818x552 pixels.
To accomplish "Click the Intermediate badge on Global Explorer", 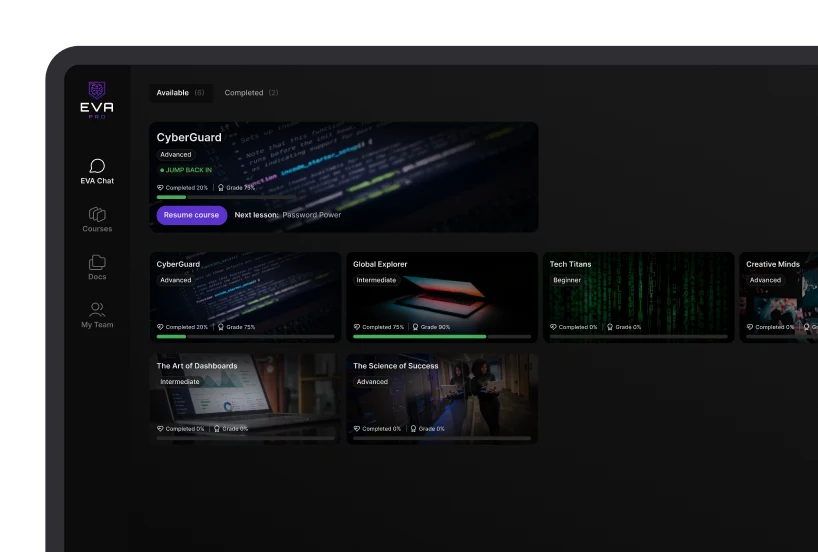I will coord(376,280).
